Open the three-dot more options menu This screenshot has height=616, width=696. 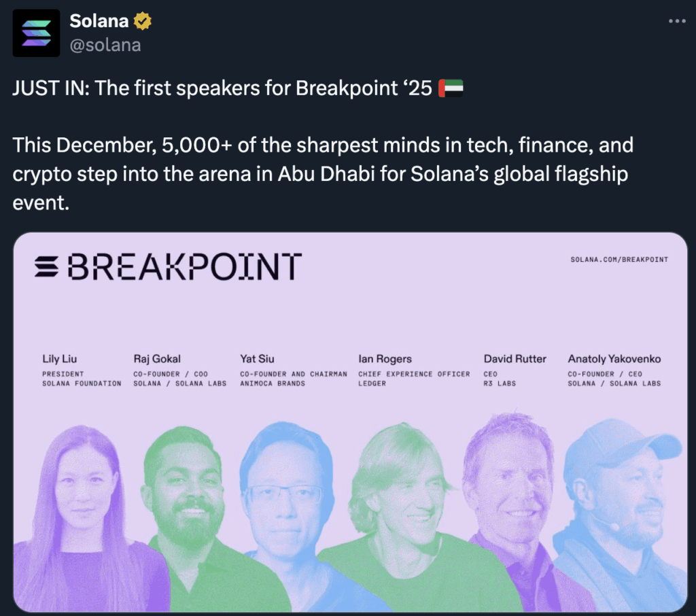coord(677,21)
